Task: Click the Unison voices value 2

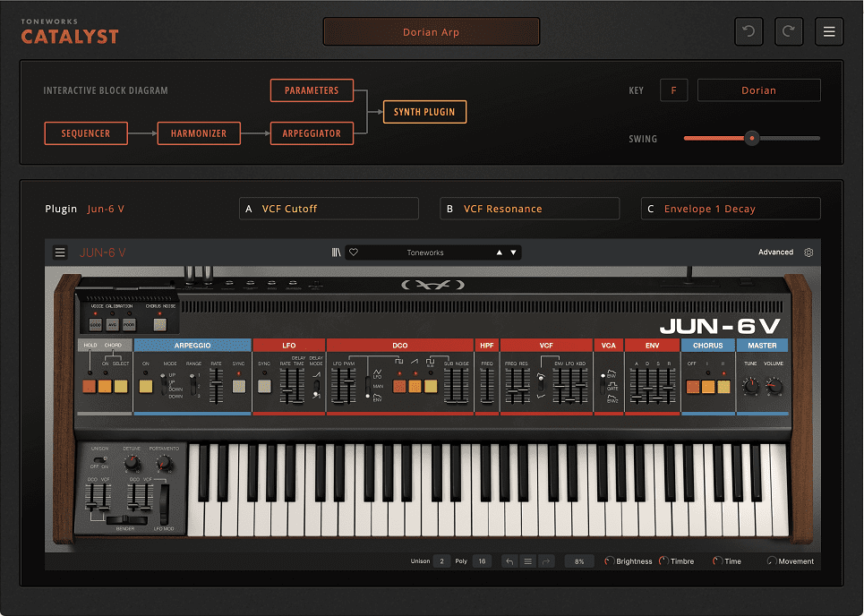Action: [442, 561]
